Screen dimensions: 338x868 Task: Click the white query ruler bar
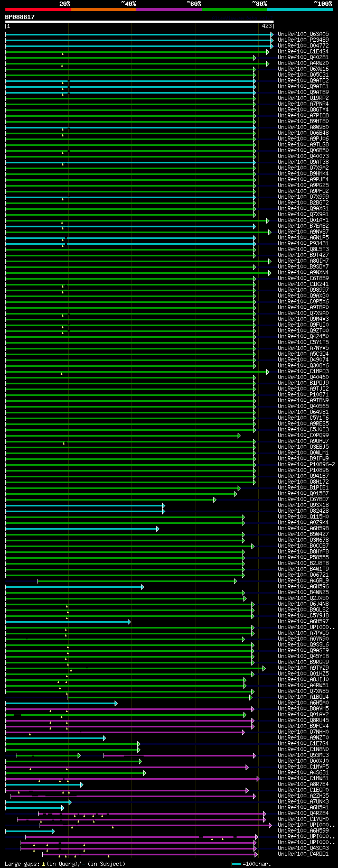(139, 22)
